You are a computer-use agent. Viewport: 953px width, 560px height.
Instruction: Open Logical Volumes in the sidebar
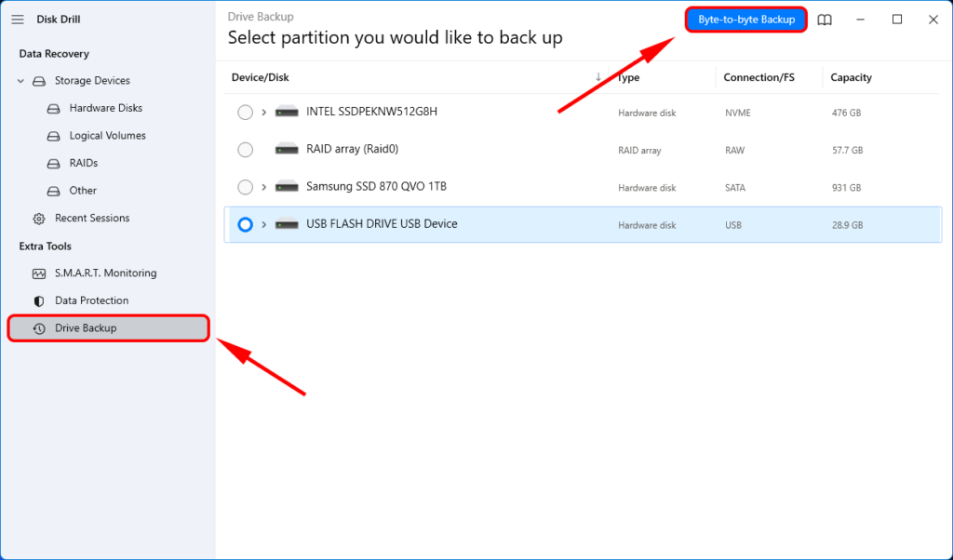click(x=107, y=136)
